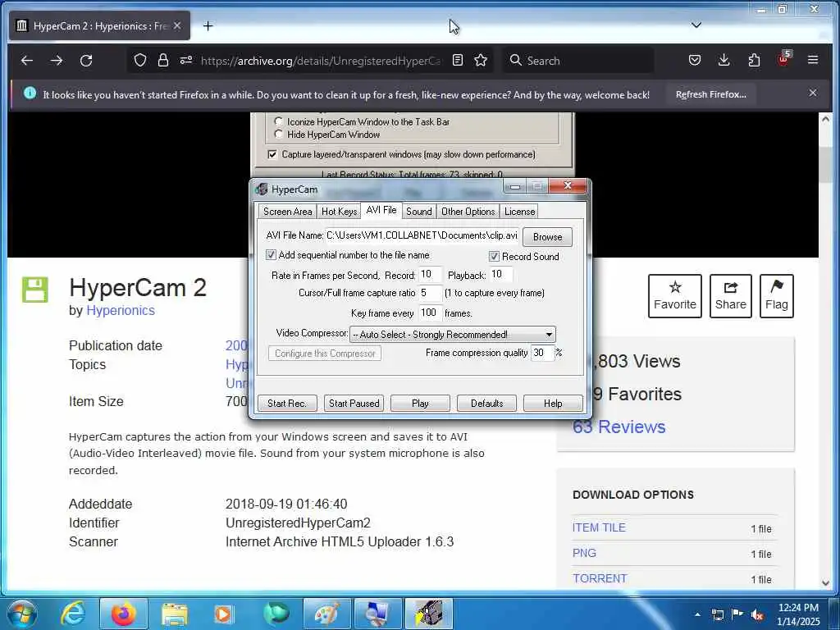Click the Firefox forward navigation arrow
Viewport: 840px width, 630px height.
(x=57, y=61)
